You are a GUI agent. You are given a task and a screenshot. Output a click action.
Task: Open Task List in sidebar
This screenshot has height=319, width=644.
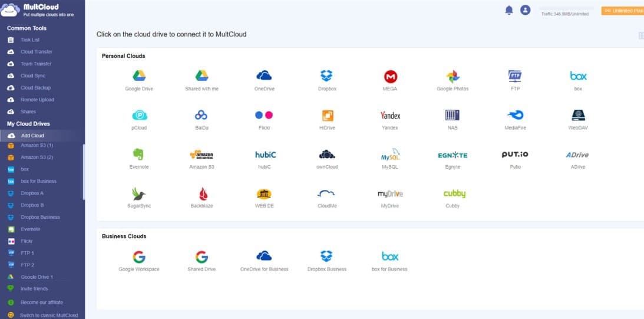pyautogui.click(x=30, y=40)
